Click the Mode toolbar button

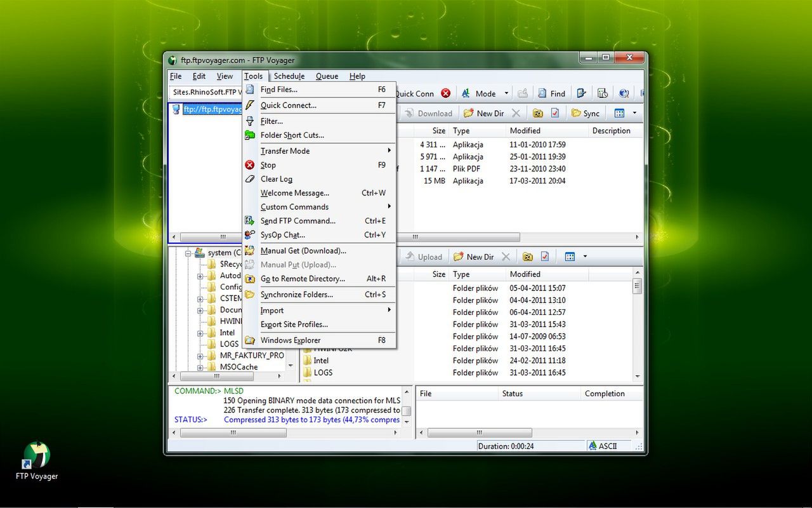coord(478,93)
